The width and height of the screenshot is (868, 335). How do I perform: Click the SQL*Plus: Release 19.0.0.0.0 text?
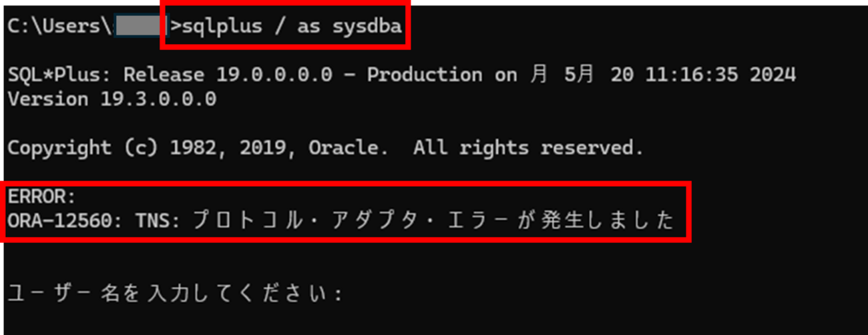pos(170,75)
